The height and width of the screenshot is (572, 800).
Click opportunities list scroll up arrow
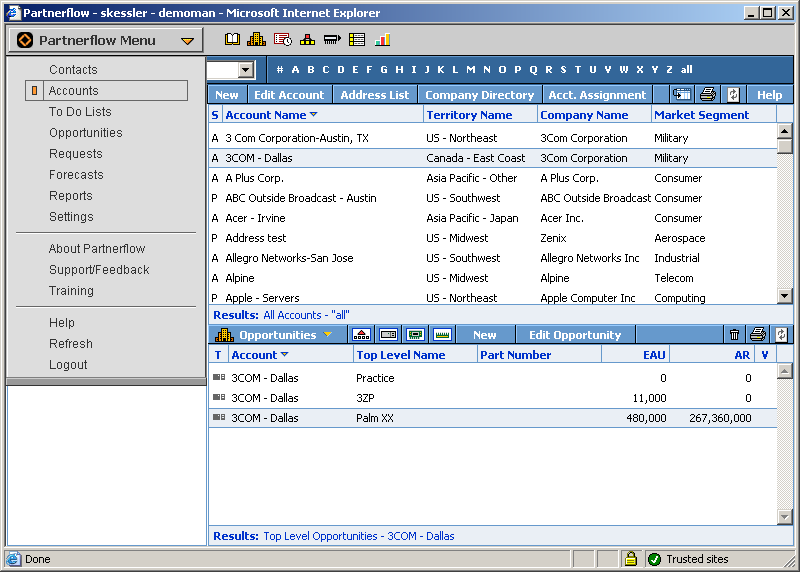(784, 371)
